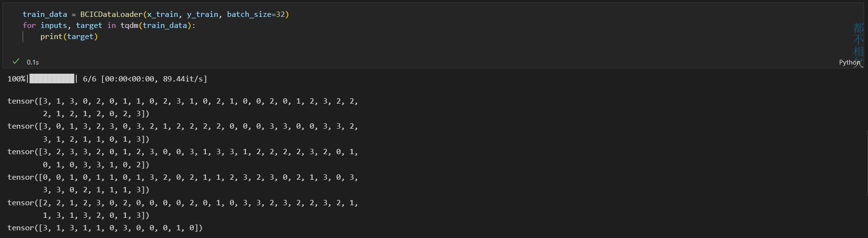Click the first tensor output line
The width and height of the screenshot is (868, 238).
point(183,101)
